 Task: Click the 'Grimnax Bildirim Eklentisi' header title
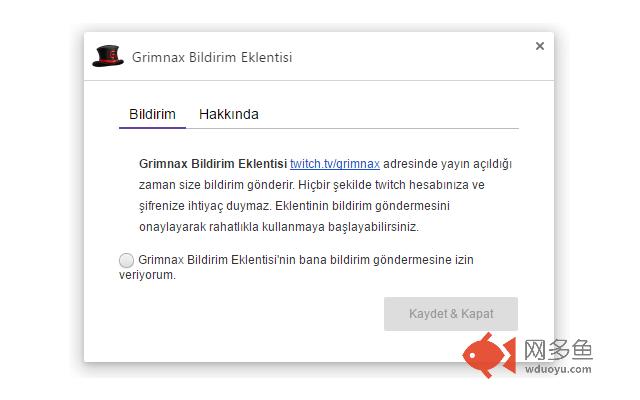(212, 57)
